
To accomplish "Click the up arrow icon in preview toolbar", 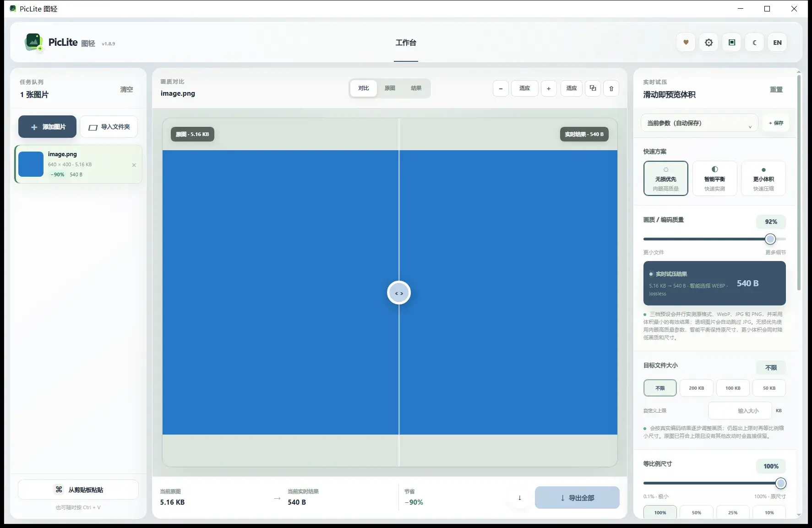I will 611,88.
